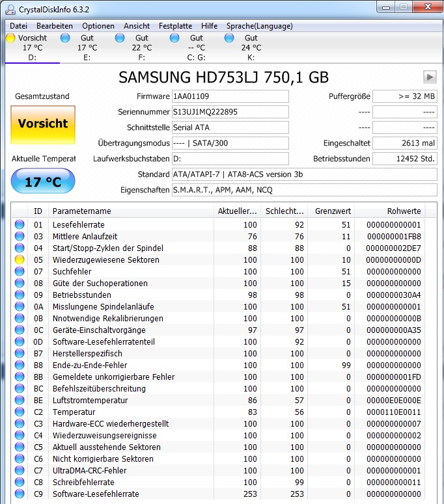Select drive D: Vorsicht 17 °C tab
The image size is (444, 504).
point(33,47)
